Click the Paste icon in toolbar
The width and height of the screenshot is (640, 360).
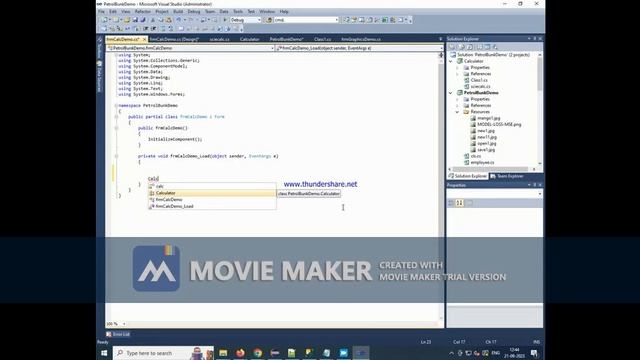click(x=169, y=20)
